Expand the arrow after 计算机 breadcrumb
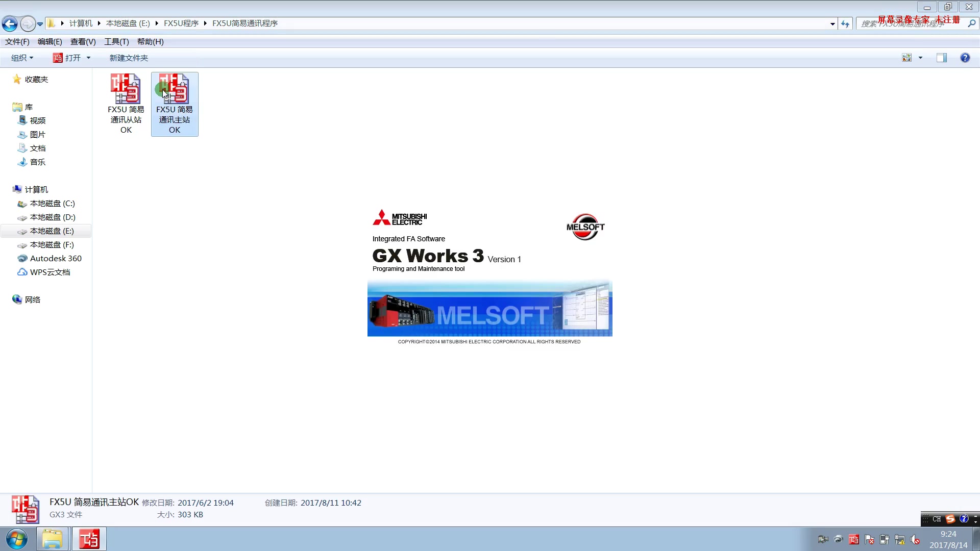The height and width of the screenshot is (551, 980). [x=99, y=23]
